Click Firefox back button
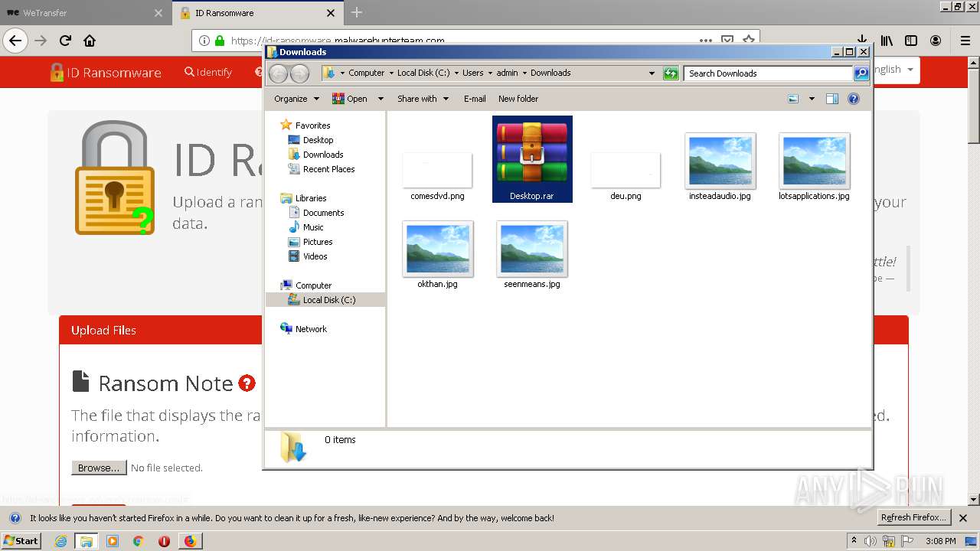This screenshot has height=551, width=980. pos(15,41)
